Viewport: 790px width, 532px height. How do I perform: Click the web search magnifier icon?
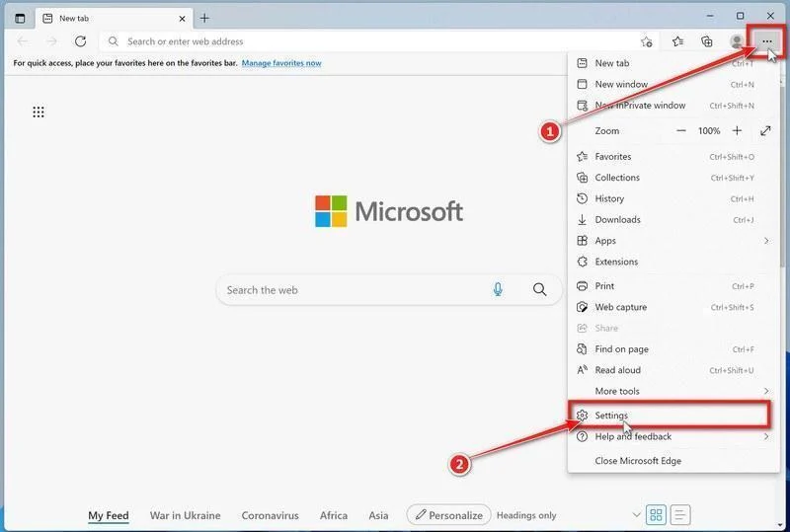point(539,289)
